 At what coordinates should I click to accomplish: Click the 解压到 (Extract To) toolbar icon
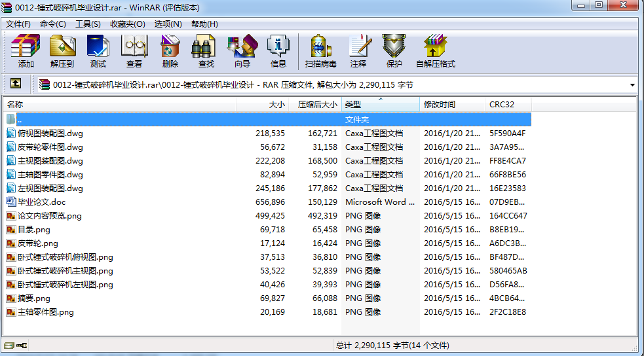(x=62, y=46)
